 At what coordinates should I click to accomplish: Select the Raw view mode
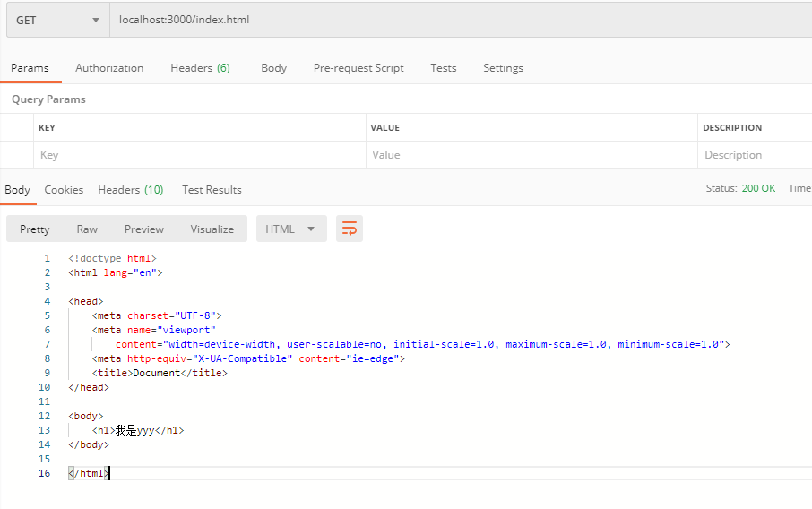[87, 229]
